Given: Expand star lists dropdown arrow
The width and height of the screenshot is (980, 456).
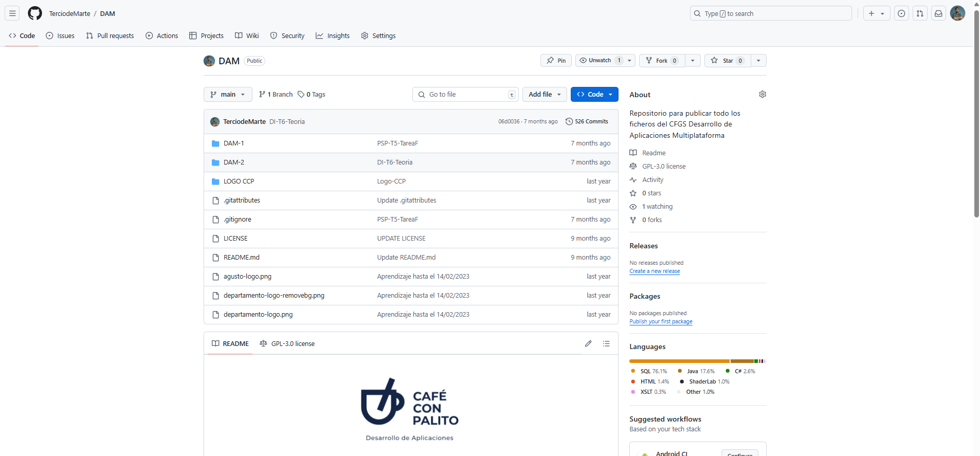Looking at the screenshot, I should click(758, 61).
